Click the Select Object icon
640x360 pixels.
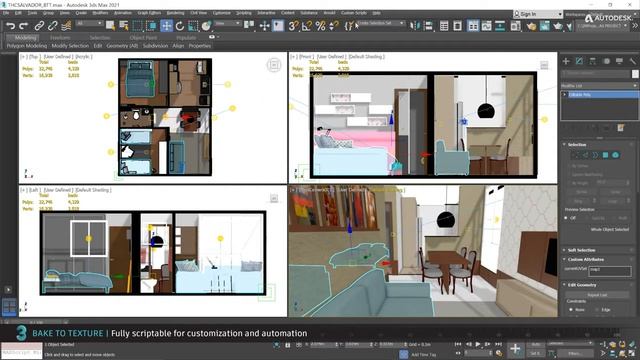click(110, 26)
